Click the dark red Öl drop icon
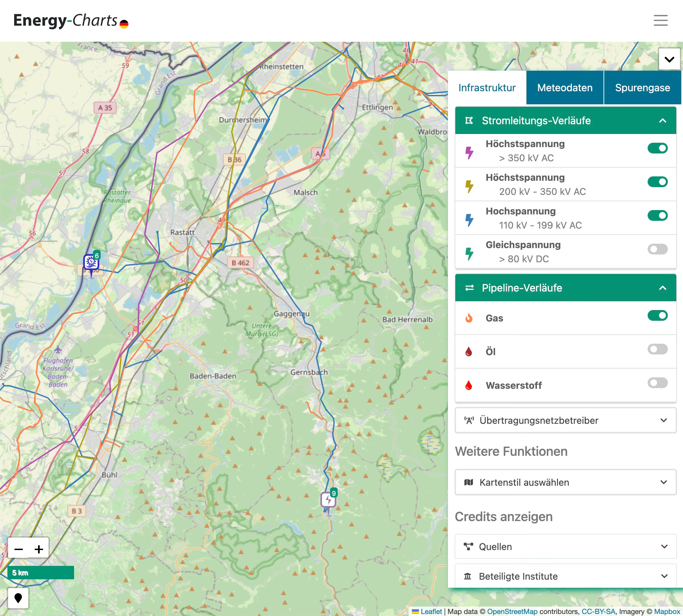683x616 pixels. click(469, 352)
